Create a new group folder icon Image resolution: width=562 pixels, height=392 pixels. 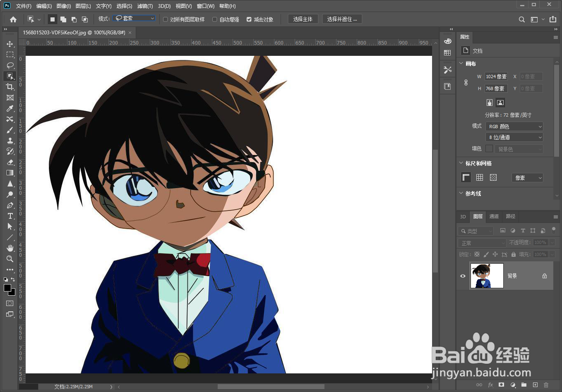pyautogui.click(x=524, y=385)
